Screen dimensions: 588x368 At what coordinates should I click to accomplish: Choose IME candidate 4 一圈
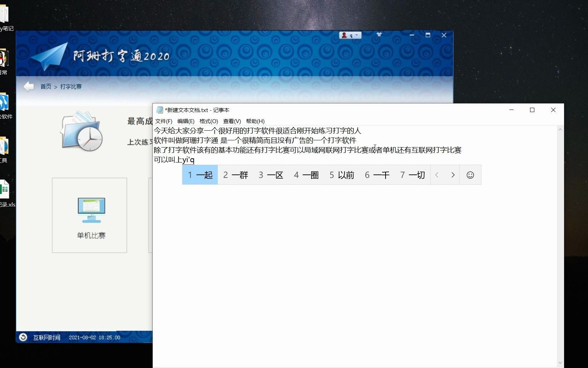(306, 175)
